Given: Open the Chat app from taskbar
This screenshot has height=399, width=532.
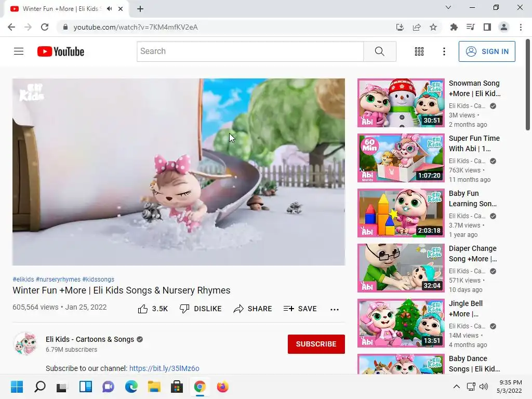Looking at the screenshot, I should 108,387.
